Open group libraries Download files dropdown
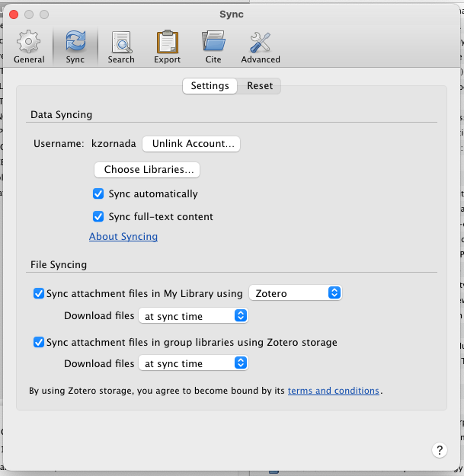 pyautogui.click(x=194, y=363)
